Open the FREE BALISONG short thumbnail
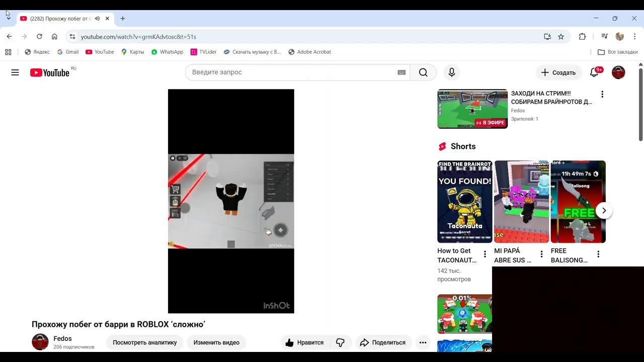The width and height of the screenshot is (644, 362). [578, 202]
